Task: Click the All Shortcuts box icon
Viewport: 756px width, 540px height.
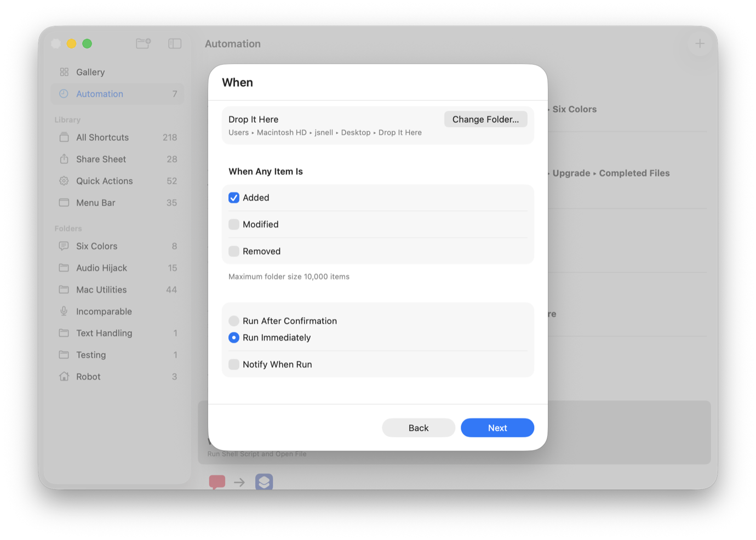Action: coord(64,137)
